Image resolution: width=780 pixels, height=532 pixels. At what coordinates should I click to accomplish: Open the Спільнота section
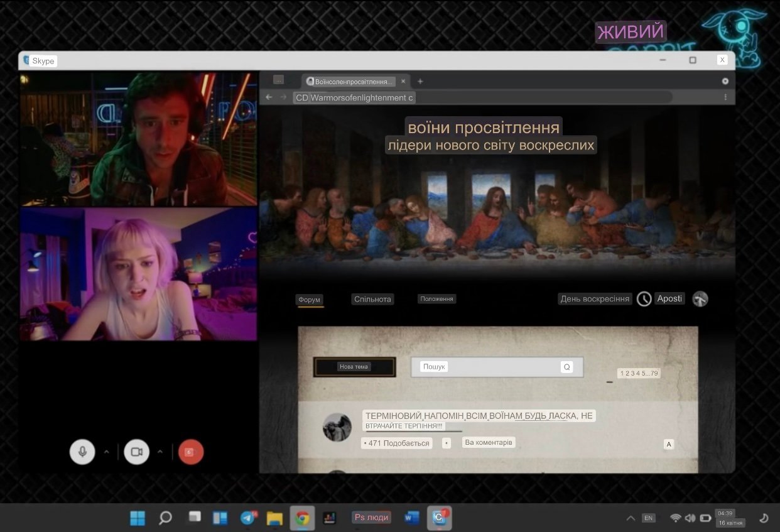372,299
